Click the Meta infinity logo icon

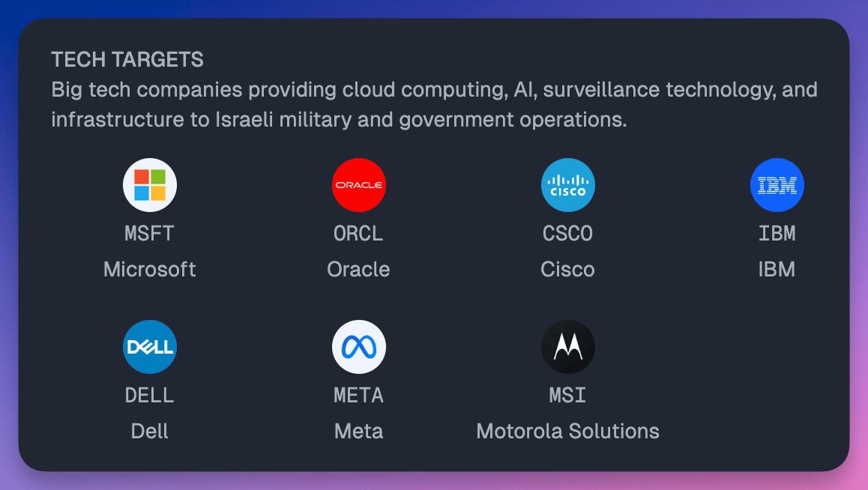click(359, 347)
